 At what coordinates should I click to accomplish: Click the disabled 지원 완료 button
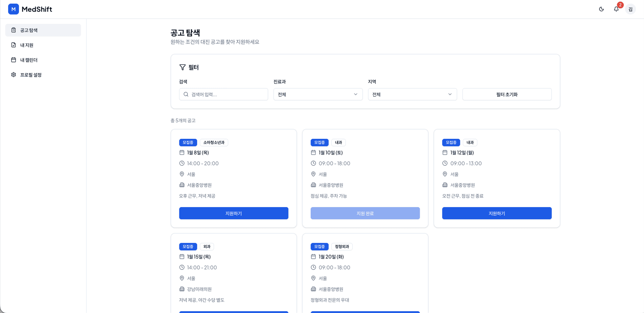(x=365, y=213)
